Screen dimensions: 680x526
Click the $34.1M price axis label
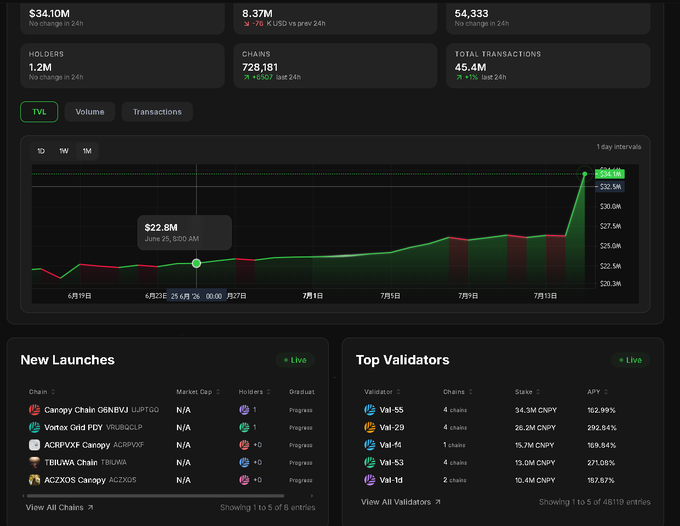click(x=610, y=174)
